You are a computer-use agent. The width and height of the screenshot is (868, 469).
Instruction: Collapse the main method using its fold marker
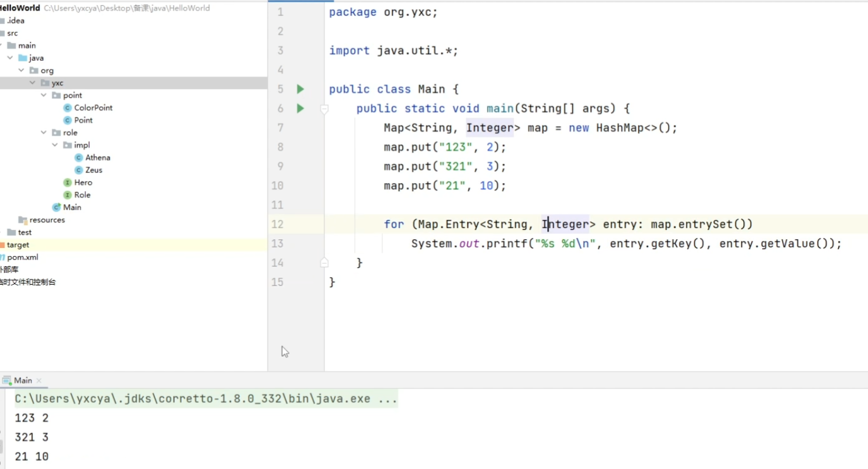pyautogui.click(x=324, y=109)
